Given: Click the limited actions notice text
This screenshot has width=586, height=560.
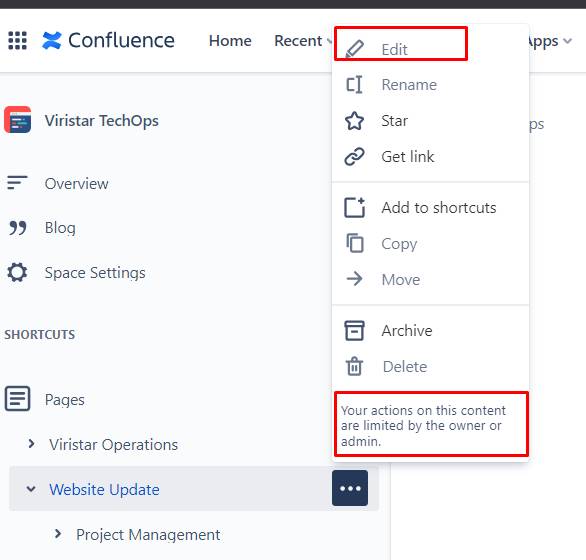Looking at the screenshot, I should [x=423, y=425].
